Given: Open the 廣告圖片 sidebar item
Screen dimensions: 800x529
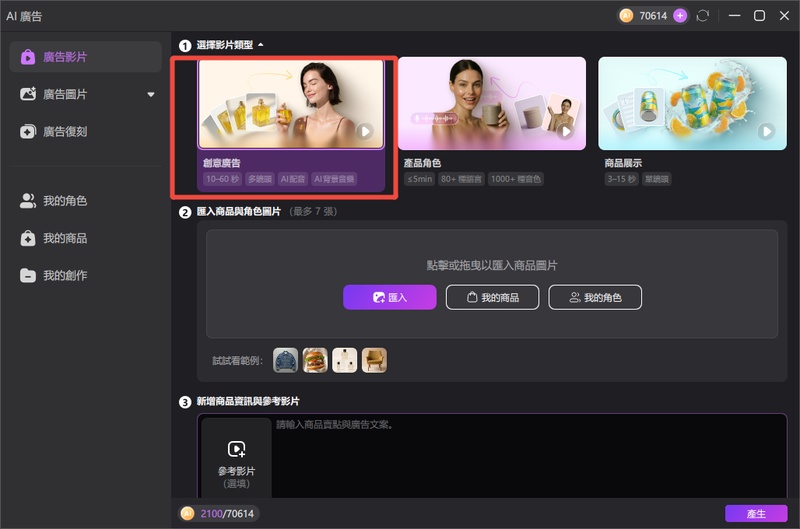Looking at the screenshot, I should (x=86, y=94).
